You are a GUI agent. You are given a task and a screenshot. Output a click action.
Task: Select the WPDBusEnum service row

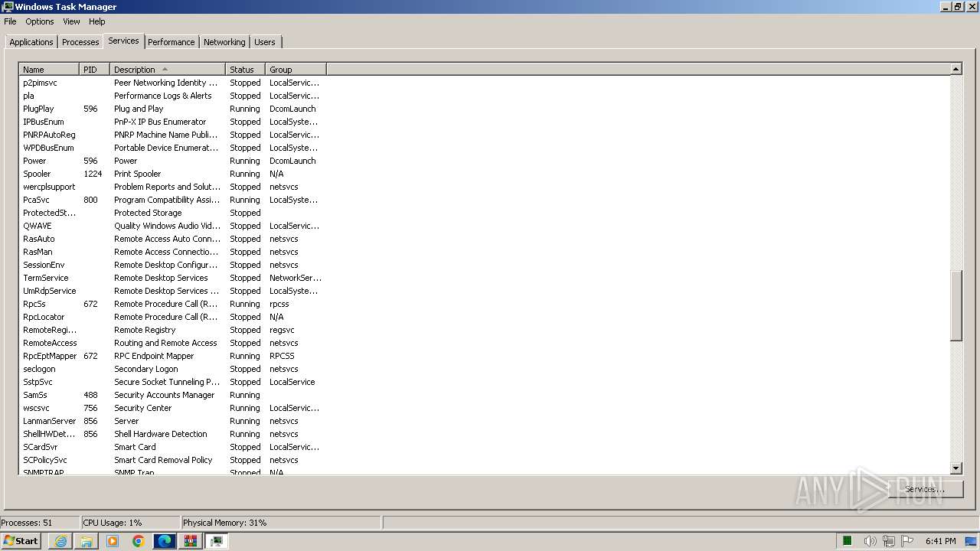click(173, 148)
